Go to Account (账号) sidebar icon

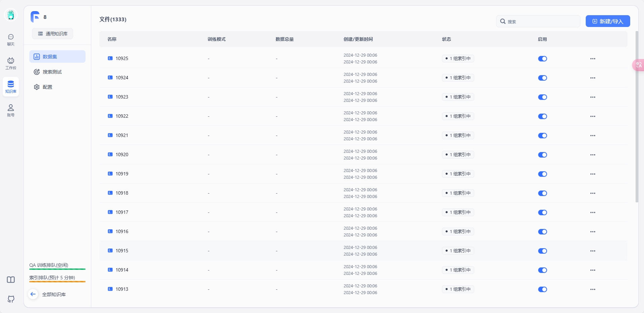point(11,110)
